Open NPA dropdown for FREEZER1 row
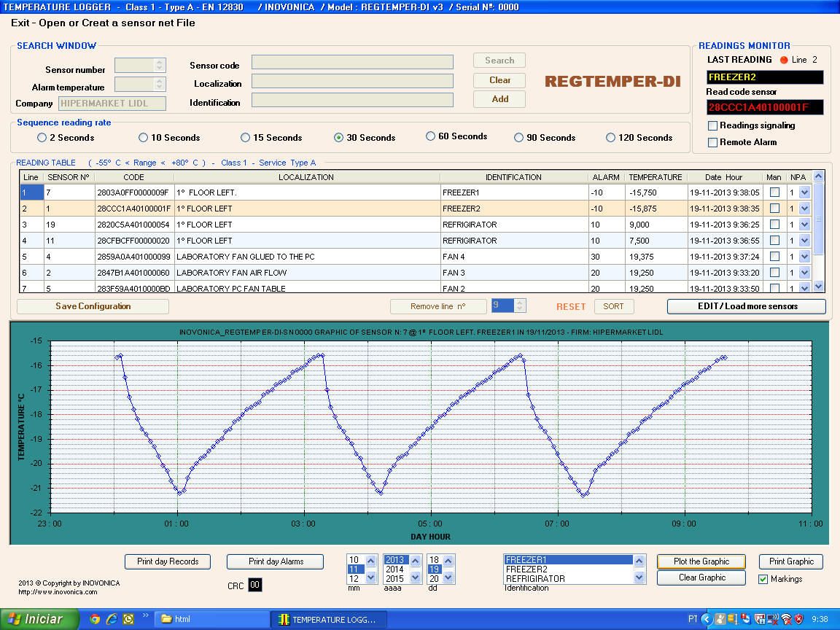This screenshot has width=840, height=630. [x=804, y=192]
